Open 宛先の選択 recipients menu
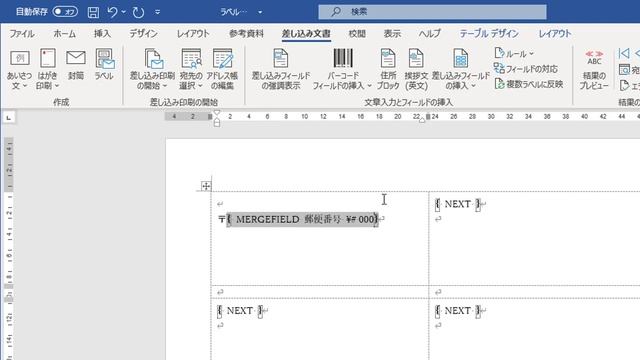This screenshot has height=360, width=640. pos(191,69)
